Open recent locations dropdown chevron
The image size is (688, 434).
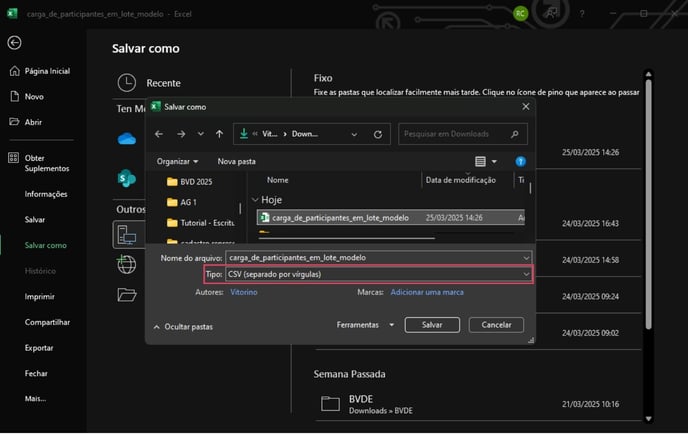[201, 134]
